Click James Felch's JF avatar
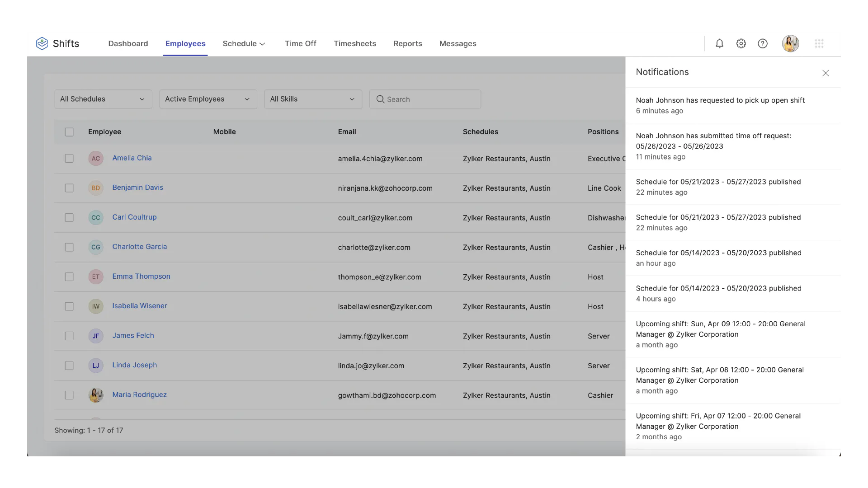868x488 pixels. (96, 336)
